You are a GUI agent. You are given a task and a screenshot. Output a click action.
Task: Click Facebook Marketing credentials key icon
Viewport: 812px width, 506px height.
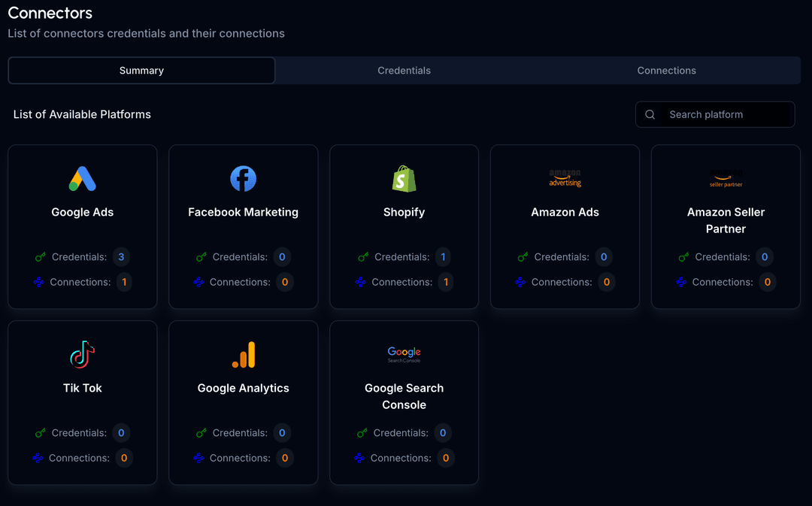[201, 257]
